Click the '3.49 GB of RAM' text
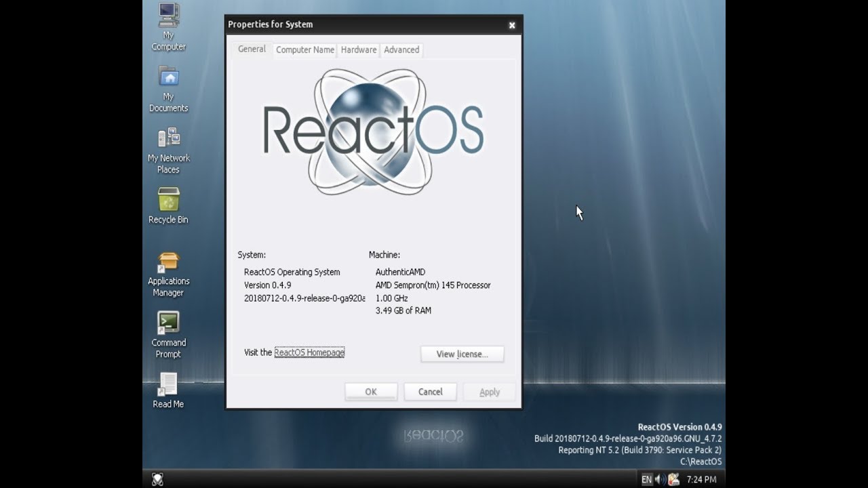 pyautogui.click(x=403, y=310)
